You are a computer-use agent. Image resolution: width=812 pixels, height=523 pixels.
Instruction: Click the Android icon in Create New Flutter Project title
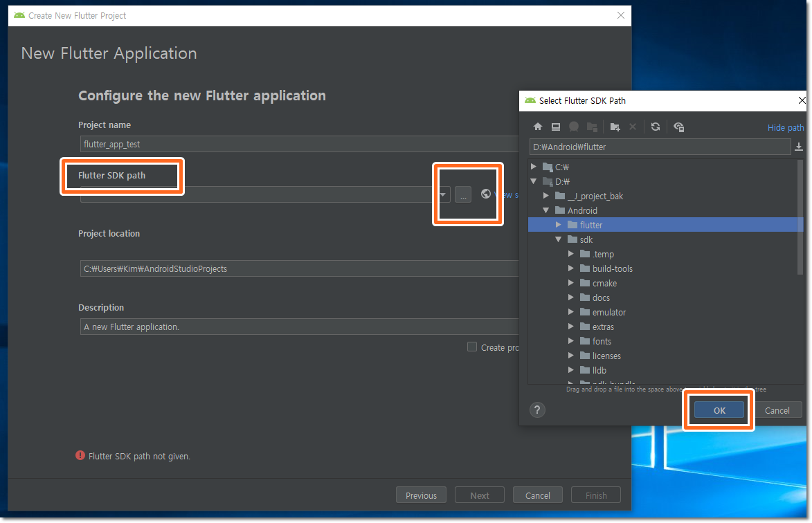pyautogui.click(x=19, y=15)
